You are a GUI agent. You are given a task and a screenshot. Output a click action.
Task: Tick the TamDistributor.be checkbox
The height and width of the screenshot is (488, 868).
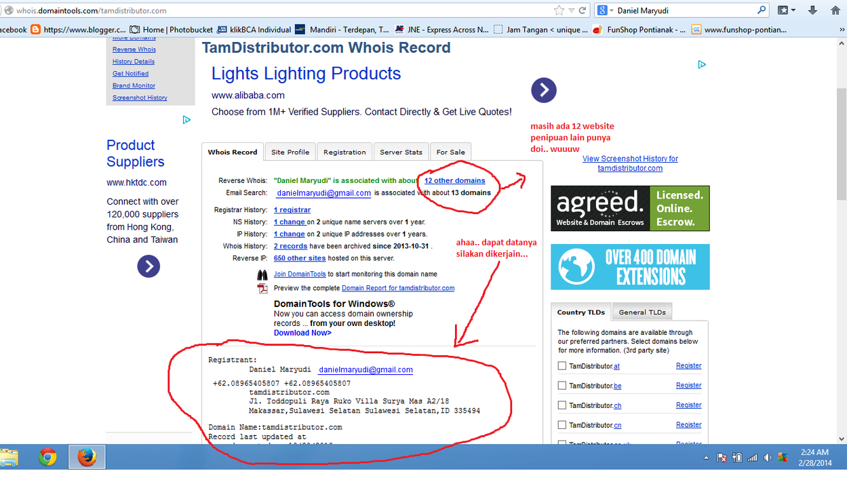(x=561, y=386)
